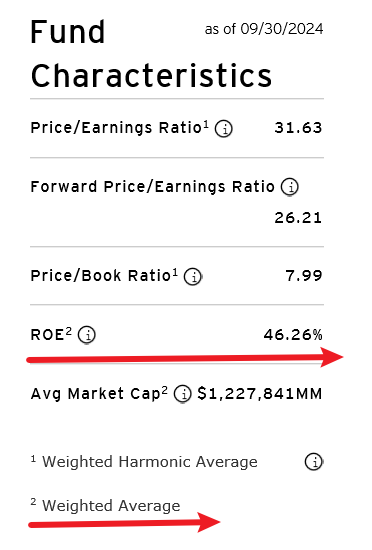372x550 pixels.
Task: Click the $1,227,841MM market cap value
Action: [259, 394]
